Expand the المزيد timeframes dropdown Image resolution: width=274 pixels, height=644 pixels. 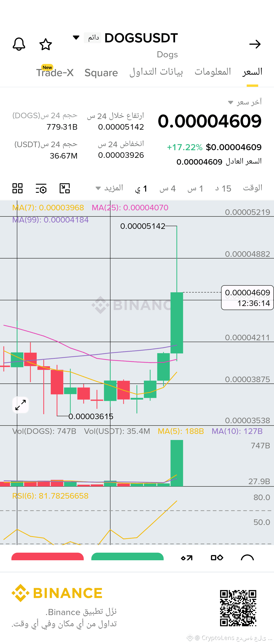pos(109,188)
